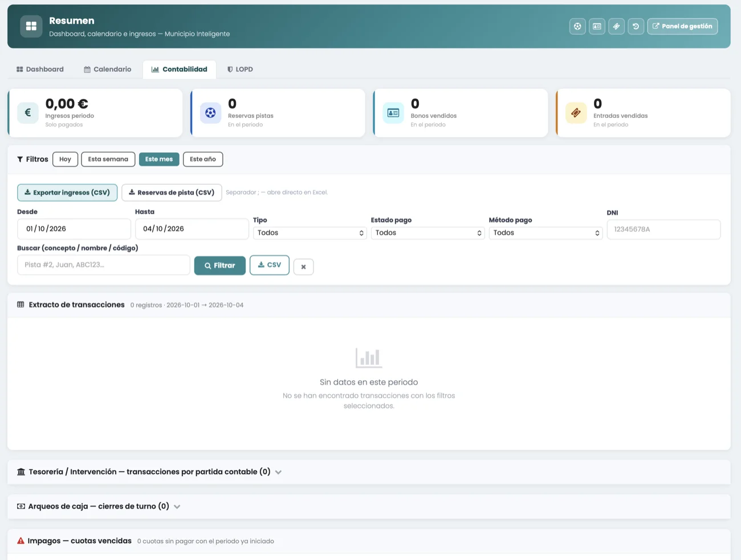Focus the DNI input field
The image size is (741, 560).
point(663,230)
